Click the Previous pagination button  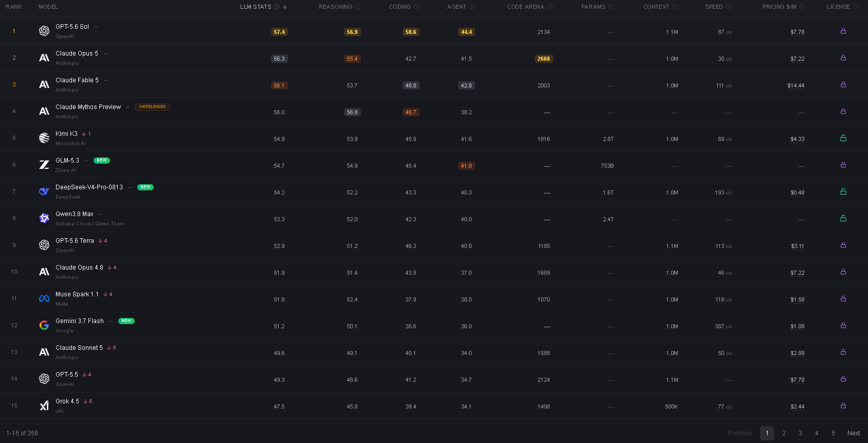[740, 433]
